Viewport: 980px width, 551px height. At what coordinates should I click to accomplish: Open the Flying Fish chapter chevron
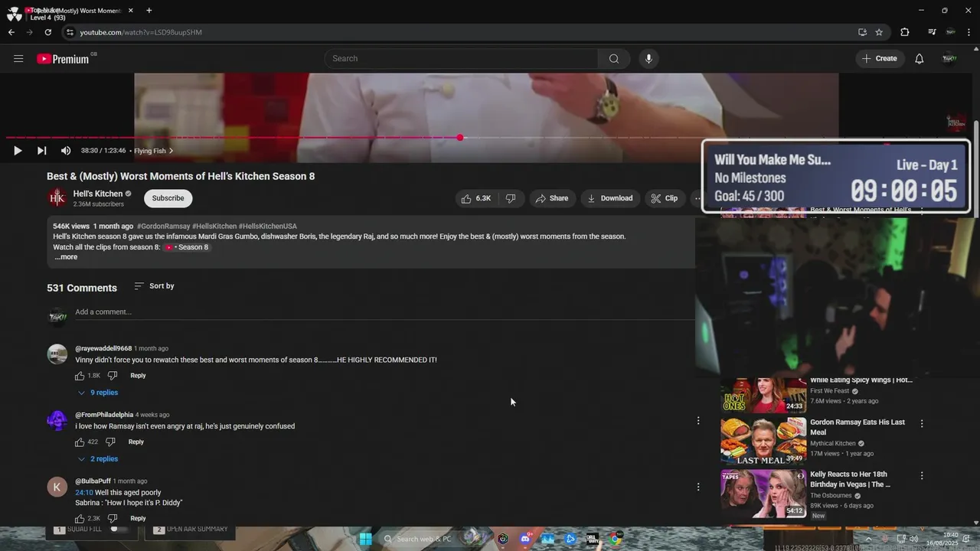[171, 151]
